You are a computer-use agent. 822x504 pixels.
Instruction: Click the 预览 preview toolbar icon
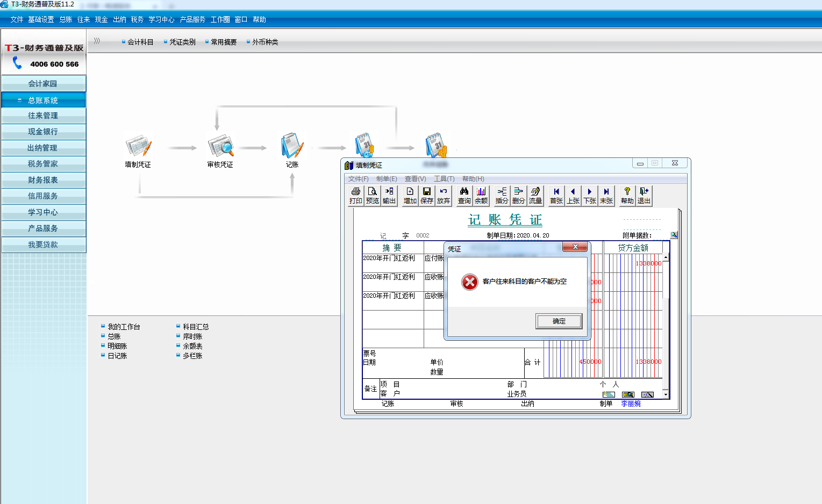pos(372,196)
